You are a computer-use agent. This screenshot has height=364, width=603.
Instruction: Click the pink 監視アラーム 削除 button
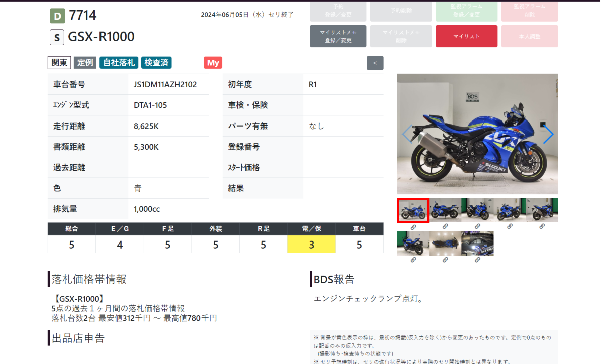(529, 11)
